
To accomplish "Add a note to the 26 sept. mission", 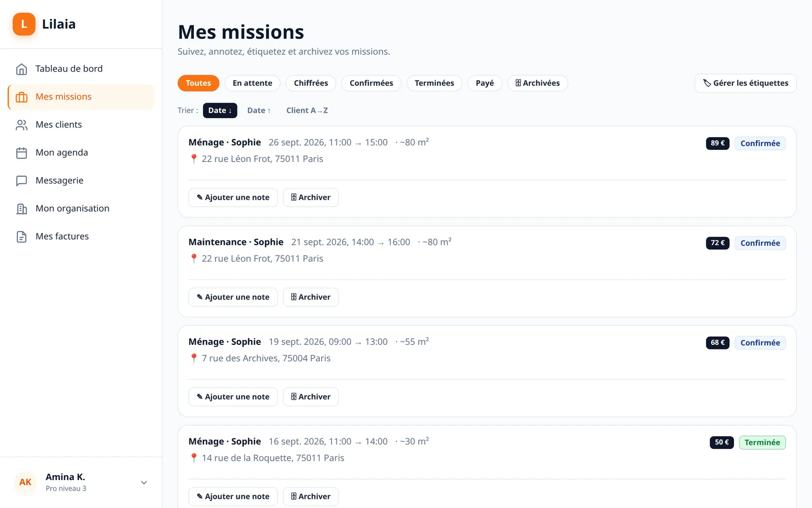I will pos(233,198).
